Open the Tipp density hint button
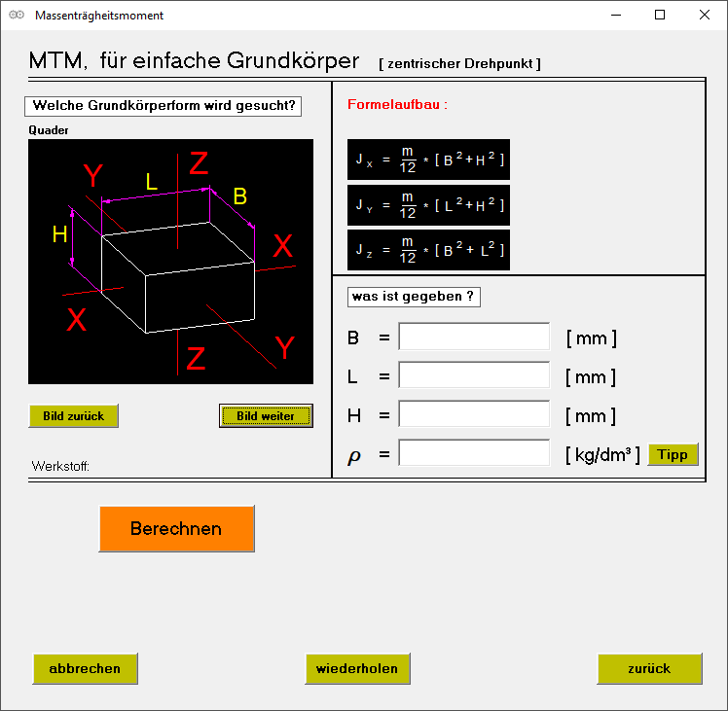 click(673, 454)
